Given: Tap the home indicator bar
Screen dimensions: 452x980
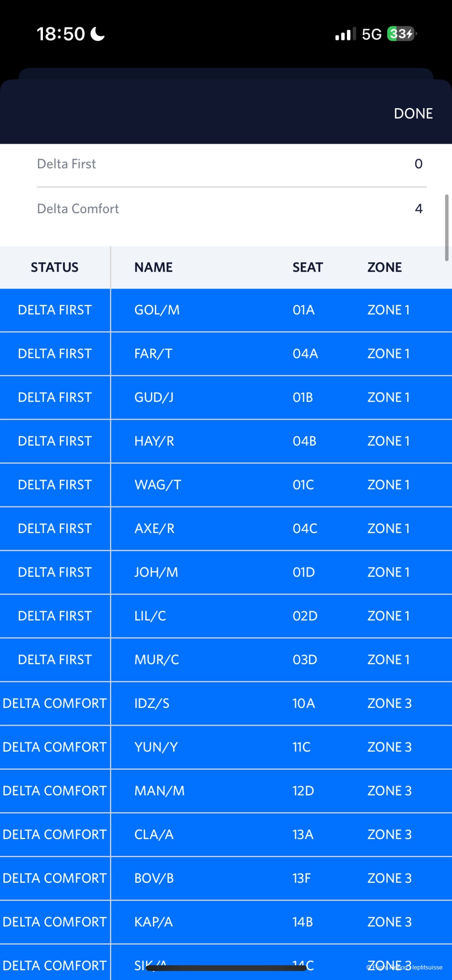Looking at the screenshot, I should [x=226, y=968].
